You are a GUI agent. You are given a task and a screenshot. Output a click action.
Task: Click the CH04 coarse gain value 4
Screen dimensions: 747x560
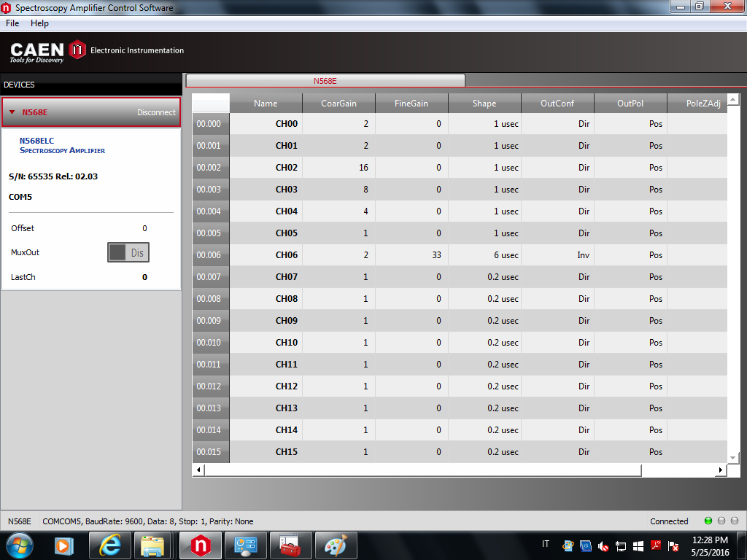(338, 211)
